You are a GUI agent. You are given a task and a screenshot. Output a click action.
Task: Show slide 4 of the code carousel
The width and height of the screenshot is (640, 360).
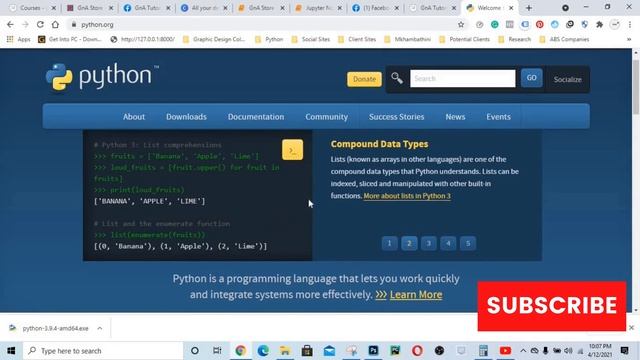point(448,243)
